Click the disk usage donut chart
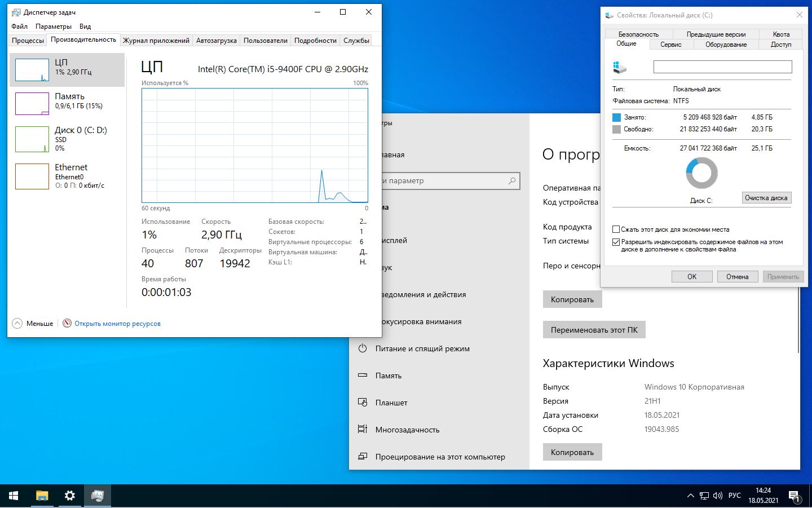The height and width of the screenshot is (508, 812). (701, 173)
